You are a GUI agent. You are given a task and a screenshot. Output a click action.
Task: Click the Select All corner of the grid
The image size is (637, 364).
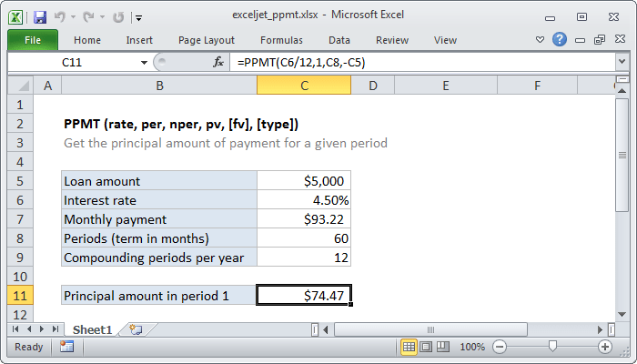tap(20, 86)
